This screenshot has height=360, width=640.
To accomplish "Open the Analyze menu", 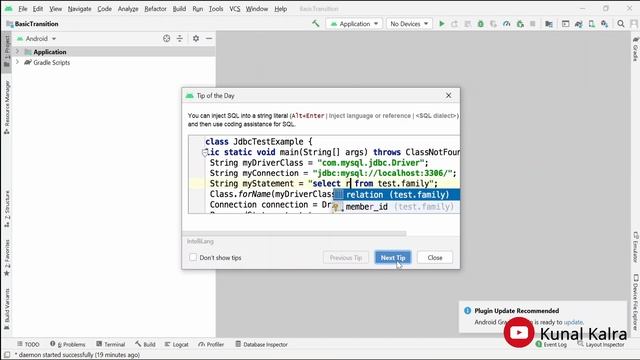I will coord(128,9).
